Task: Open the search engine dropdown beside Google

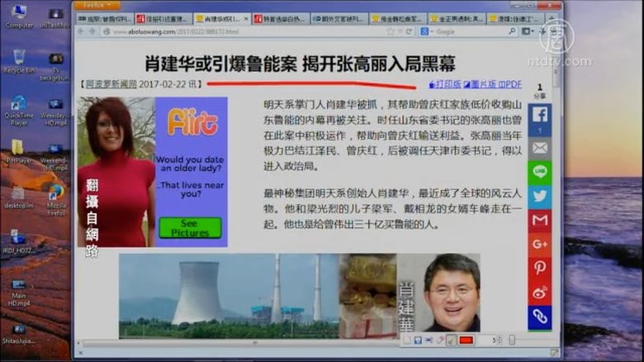Action: click(424, 31)
